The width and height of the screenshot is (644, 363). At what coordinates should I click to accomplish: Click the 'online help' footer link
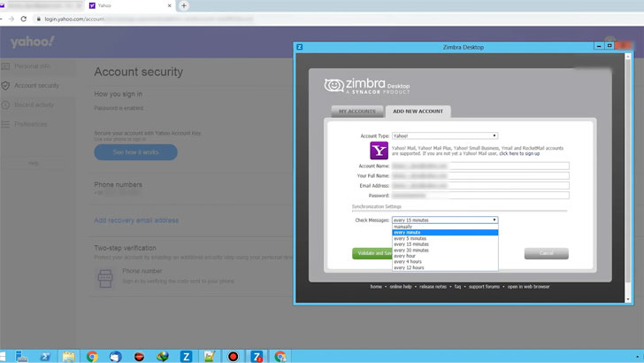(x=401, y=287)
